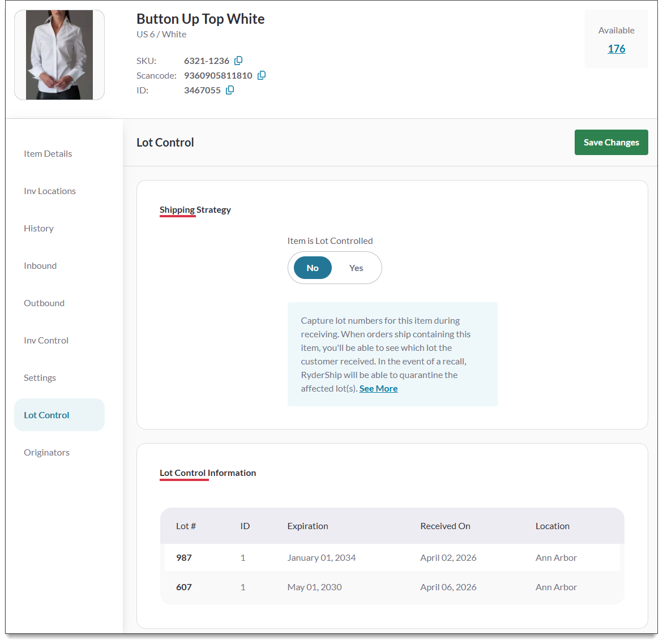Image resolution: width=663 pixels, height=644 pixels.
Task: Click copy icon next to ID 3467055
Action: pyautogui.click(x=230, y=90)
